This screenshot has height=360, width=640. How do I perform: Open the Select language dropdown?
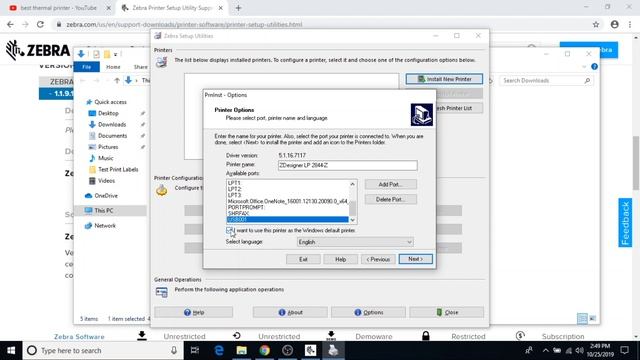point(355,242)
